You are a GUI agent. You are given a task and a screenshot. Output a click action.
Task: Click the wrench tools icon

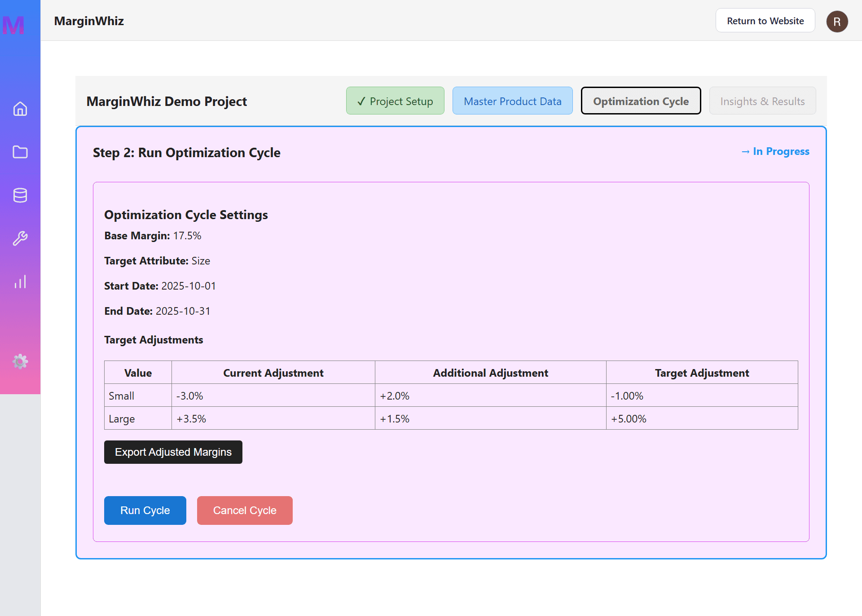click(20, 238)
